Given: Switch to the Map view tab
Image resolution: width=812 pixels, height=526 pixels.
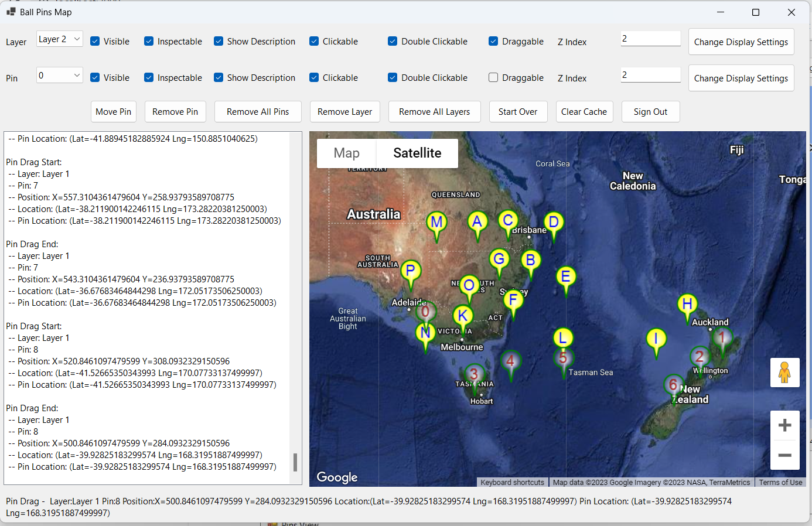Looking at the screenshot, I should pos(346,153).
